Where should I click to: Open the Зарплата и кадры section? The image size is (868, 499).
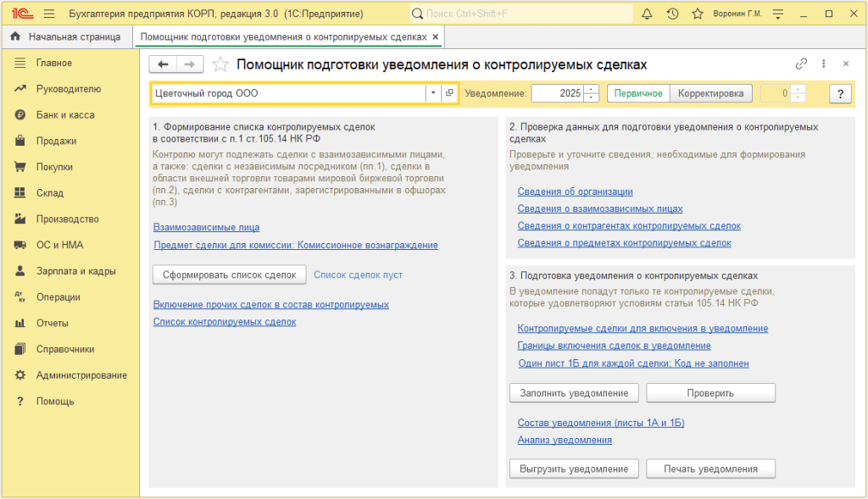point(75,271)
